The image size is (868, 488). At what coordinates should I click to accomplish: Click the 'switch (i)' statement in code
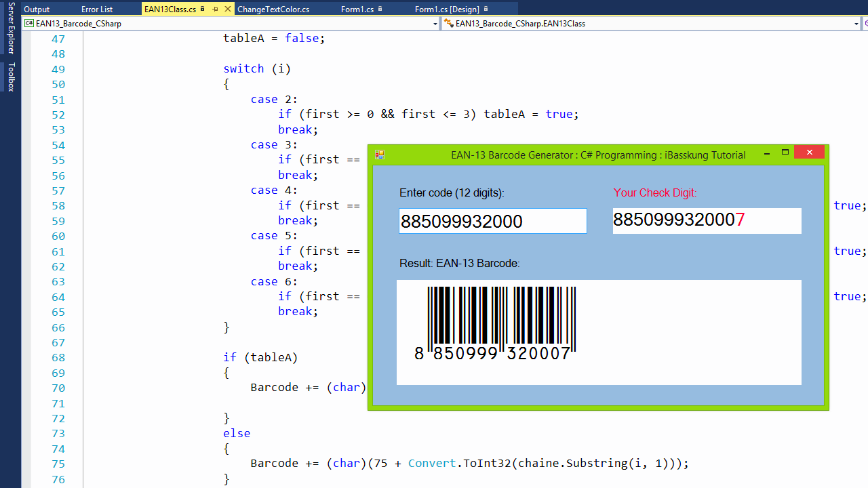tap(257, 68)
